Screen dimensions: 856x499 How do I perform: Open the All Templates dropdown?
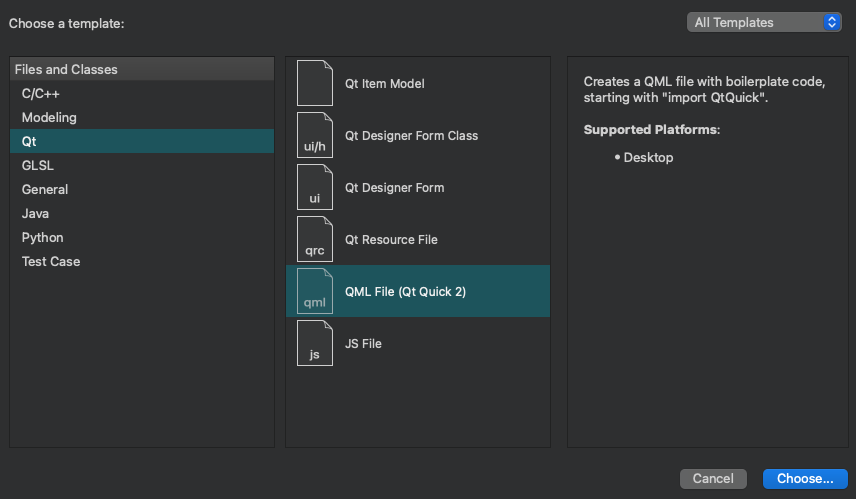click(764, 22)
